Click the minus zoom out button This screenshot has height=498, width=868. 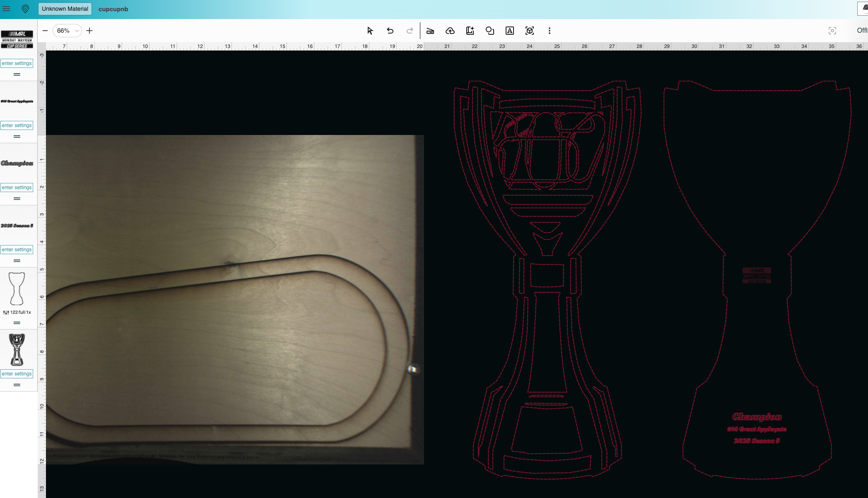[x=45, y=31]
